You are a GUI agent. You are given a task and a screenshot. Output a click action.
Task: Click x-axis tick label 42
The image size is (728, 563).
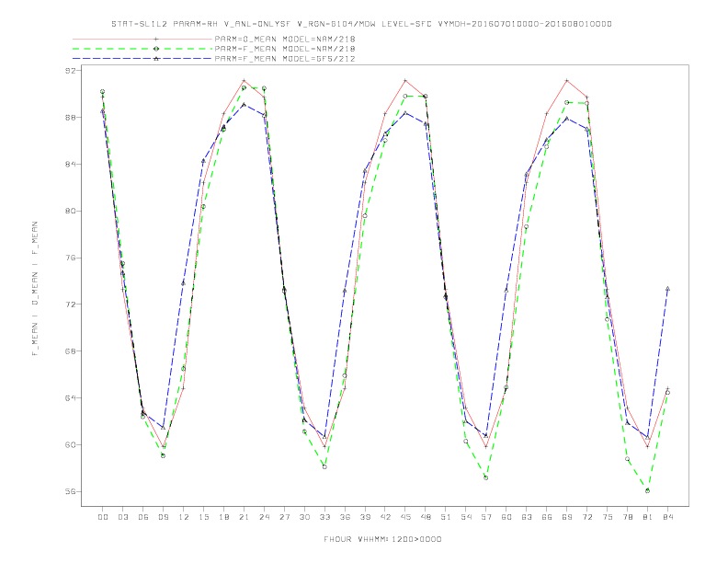(x=385, y=517)
